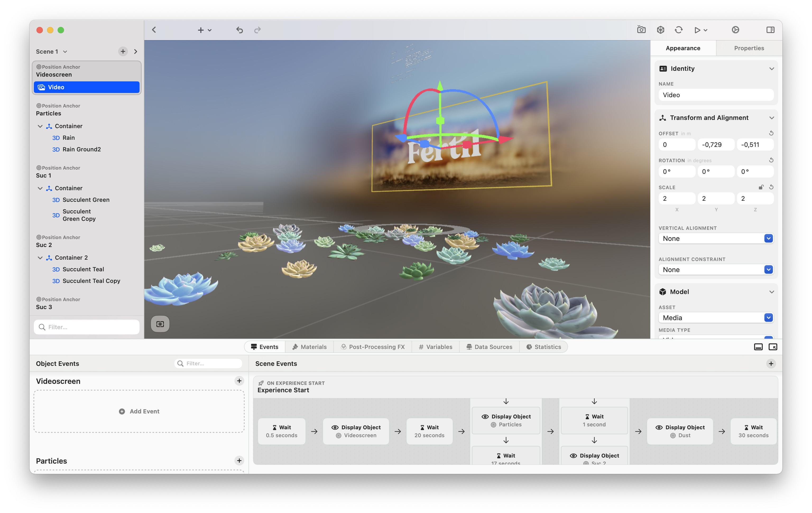
Task: Switch to the Properties tab
Action: coord(749,48)
